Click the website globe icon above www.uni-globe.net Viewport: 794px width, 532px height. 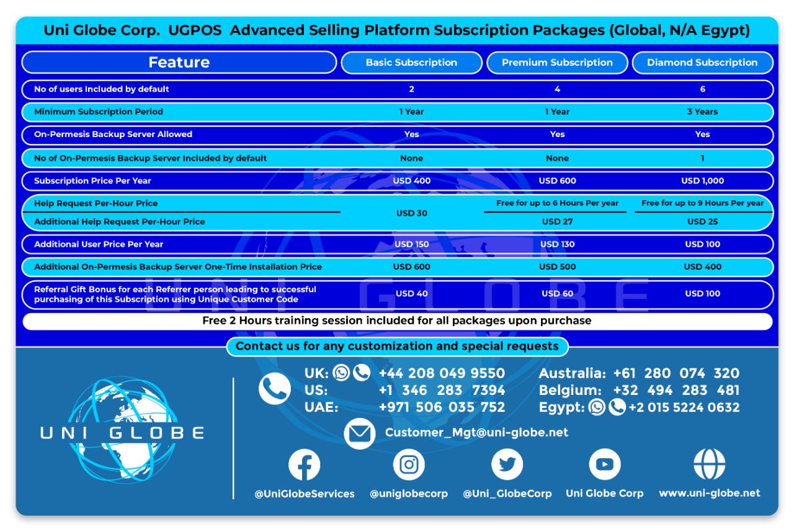click(708, 464)
